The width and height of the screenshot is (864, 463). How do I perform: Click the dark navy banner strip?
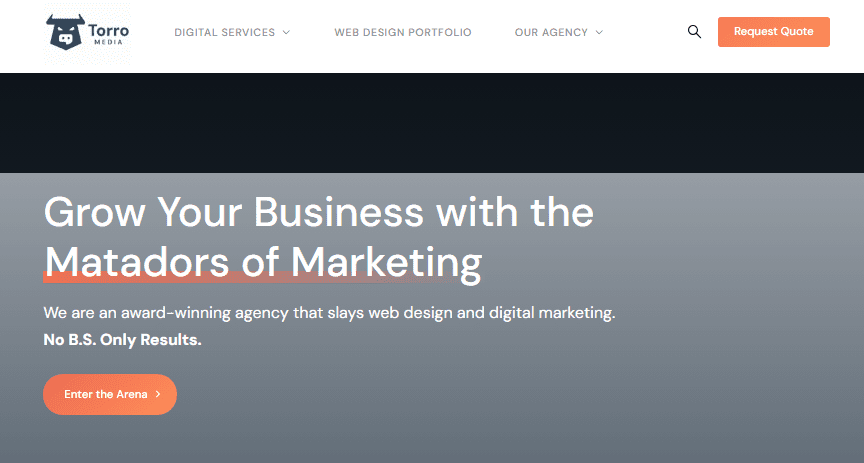432,122
